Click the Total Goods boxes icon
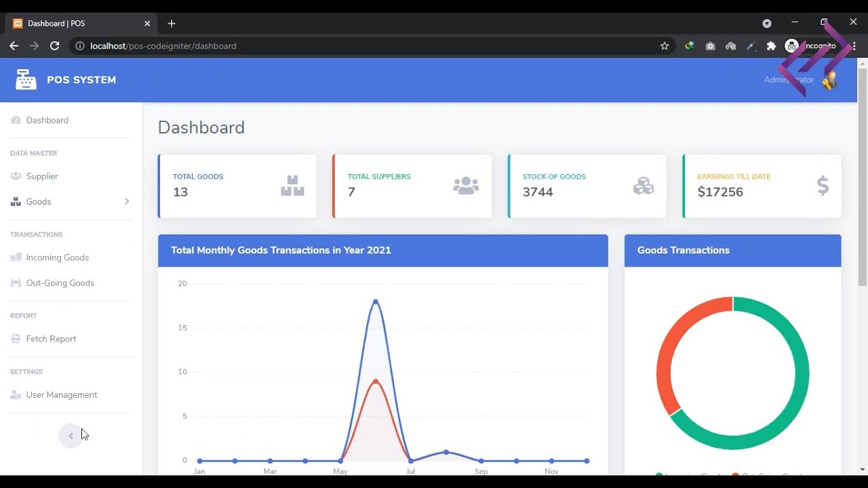This screenshot has height=488, width=868. pos(292,186)
